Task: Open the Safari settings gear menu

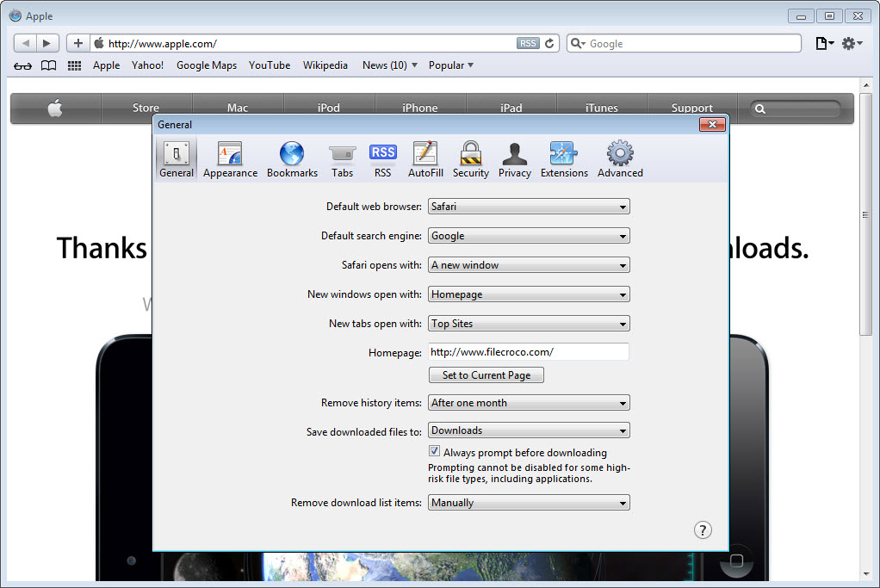Action: pyautogui.click(x=852, y=43)
